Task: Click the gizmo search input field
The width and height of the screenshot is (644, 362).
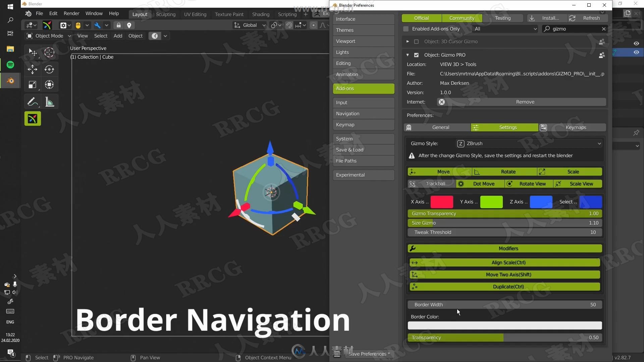Action: pos(575,29)
